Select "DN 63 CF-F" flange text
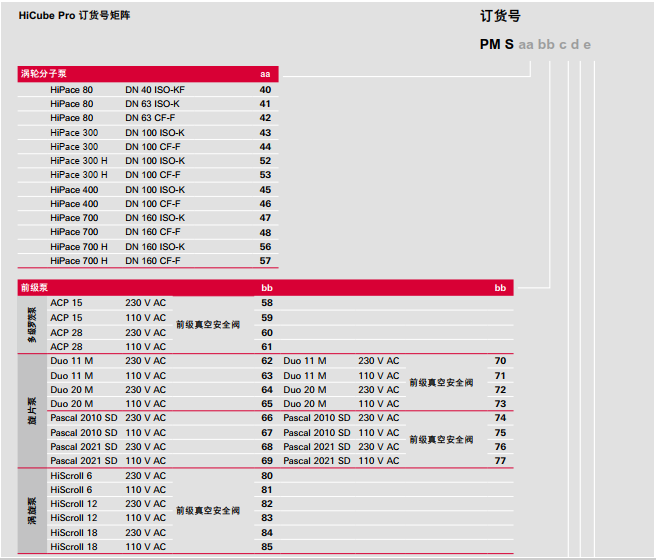Viewport: 656px width, 560px height. coord(150,118)
